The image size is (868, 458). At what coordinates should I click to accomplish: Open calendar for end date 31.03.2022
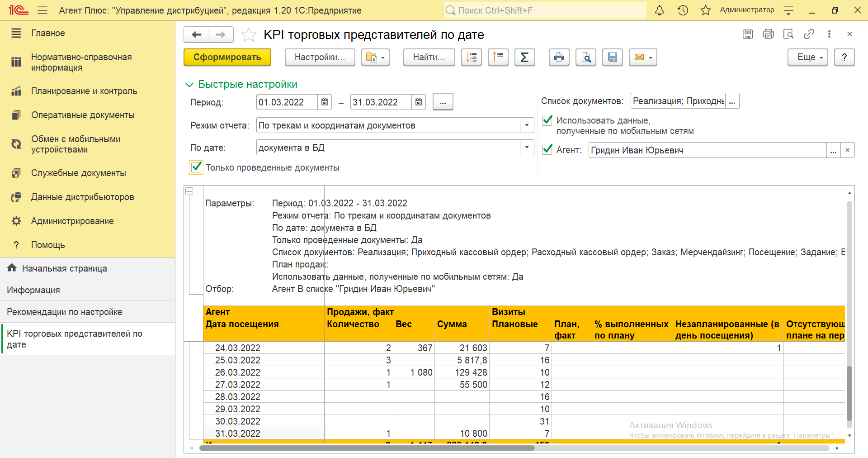click(x=419, y=102)
